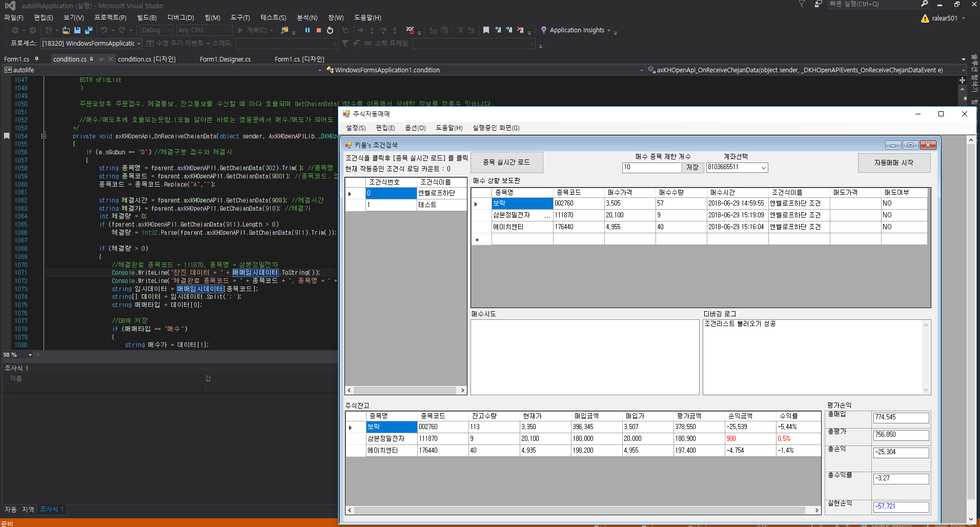Open a file with the folder icon
Screen dimensions: 980x527
[x=66, y=30]
